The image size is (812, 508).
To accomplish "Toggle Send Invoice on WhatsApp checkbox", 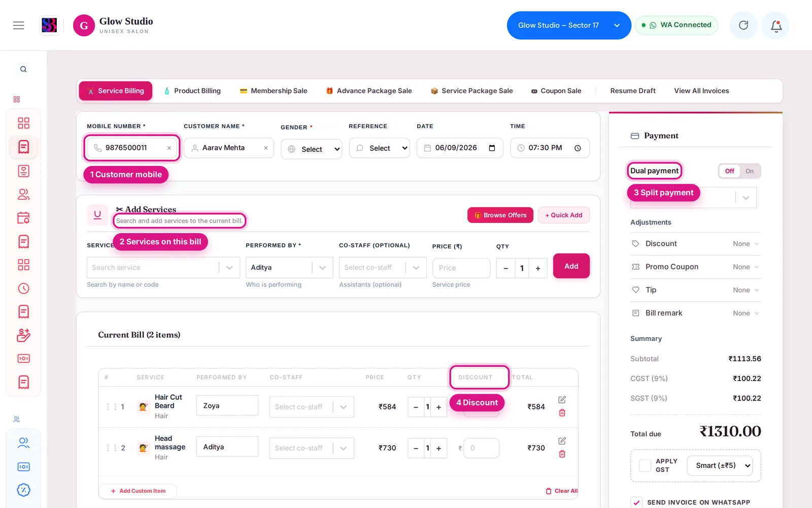I will 636,502.
